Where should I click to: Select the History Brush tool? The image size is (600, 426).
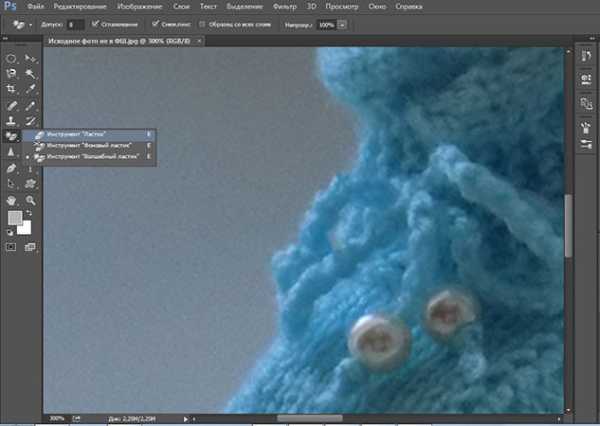(30, 121)
